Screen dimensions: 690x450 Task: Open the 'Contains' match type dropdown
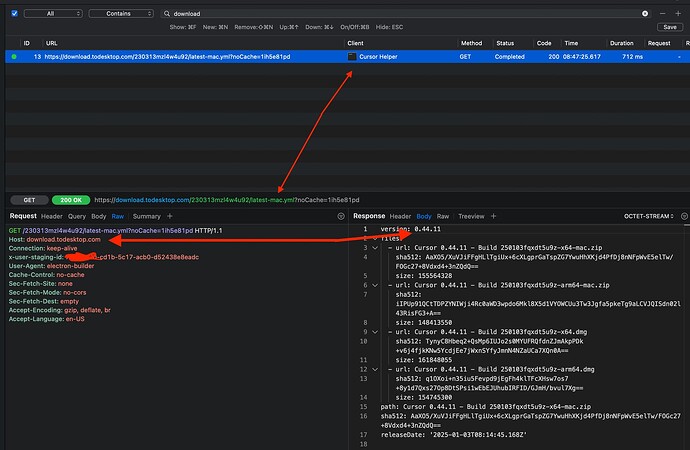click(121, 14)
